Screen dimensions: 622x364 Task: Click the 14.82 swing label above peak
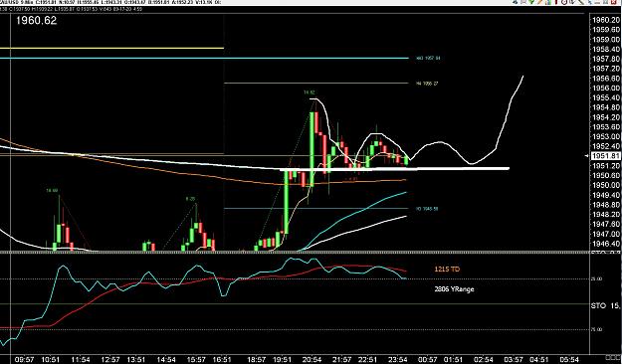[310, 92]
